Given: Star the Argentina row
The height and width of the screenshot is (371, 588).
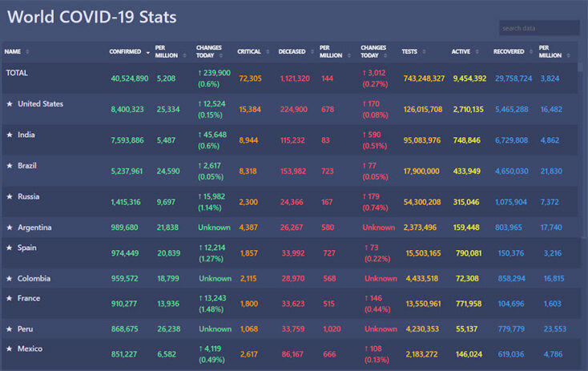Looking at the screenshot, I should [10, 228].
